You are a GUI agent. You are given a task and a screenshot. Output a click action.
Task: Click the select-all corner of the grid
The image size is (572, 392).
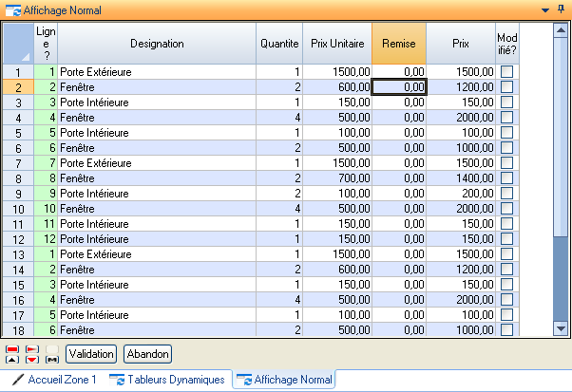click(16, 43)
